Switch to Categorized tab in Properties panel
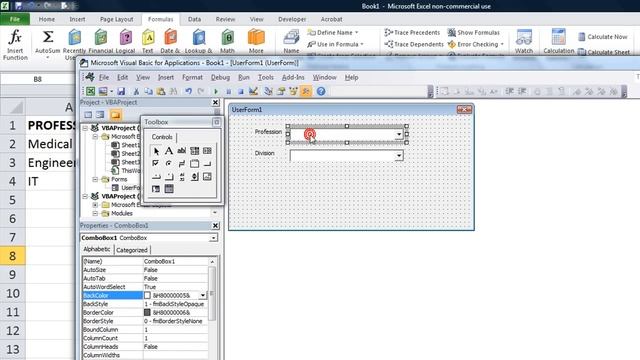The width and height of the screenshot is (640, 360). tap(132, 250)
